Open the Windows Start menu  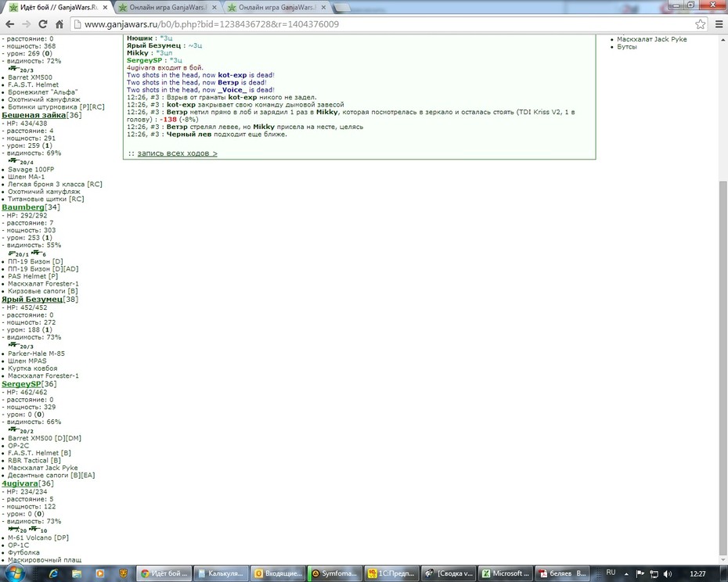pyautogui.click(x=14, y=573)
